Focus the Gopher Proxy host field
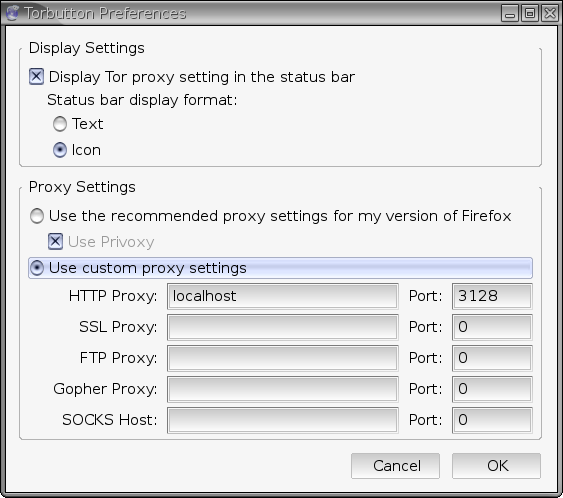The height and width of the screenshot is (498, 563). click(283, 389)
